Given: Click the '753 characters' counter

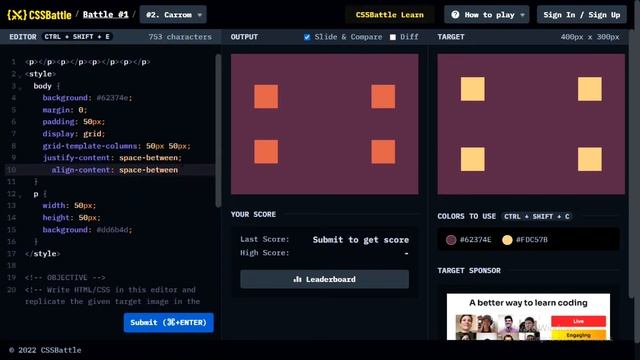Looking at the screenshot, I should tap(180, 37).
